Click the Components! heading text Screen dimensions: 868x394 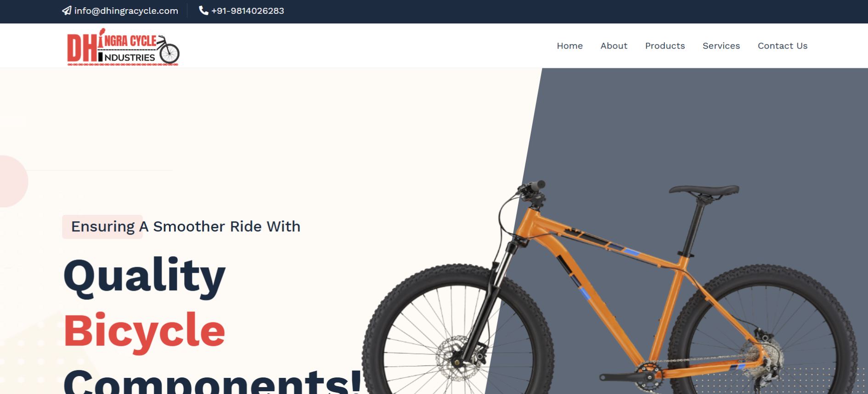tap(213, 381)
